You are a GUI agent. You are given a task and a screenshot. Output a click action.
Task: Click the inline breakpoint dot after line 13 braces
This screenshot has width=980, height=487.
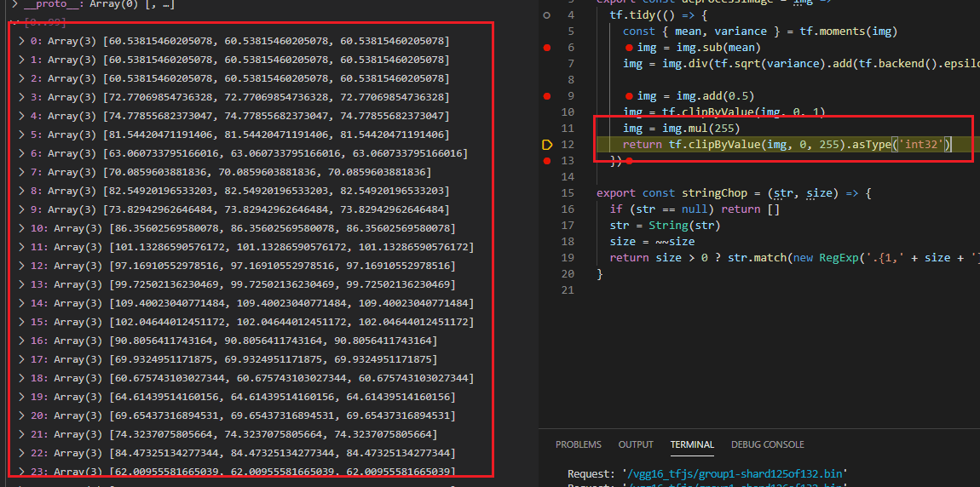[x=630, y=161]
